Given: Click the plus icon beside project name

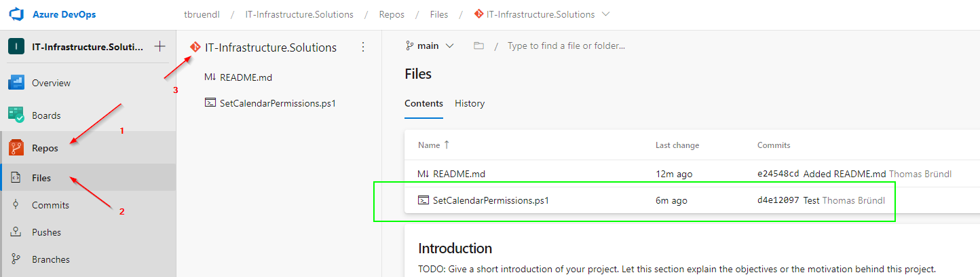Looking at the screenshot, I should tap(159, 47).
